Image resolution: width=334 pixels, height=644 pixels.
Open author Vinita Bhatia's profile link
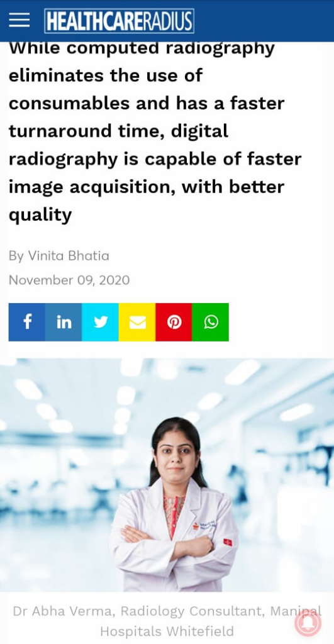tap(69, 256)
